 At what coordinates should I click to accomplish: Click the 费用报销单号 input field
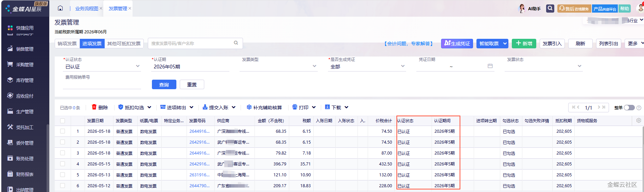pos(102,84)
